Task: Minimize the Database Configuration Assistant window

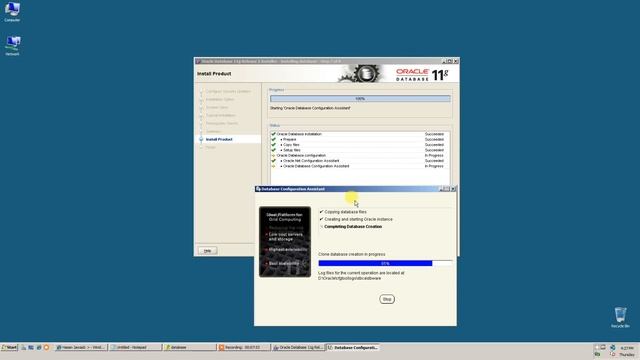Action: point(441,189)
